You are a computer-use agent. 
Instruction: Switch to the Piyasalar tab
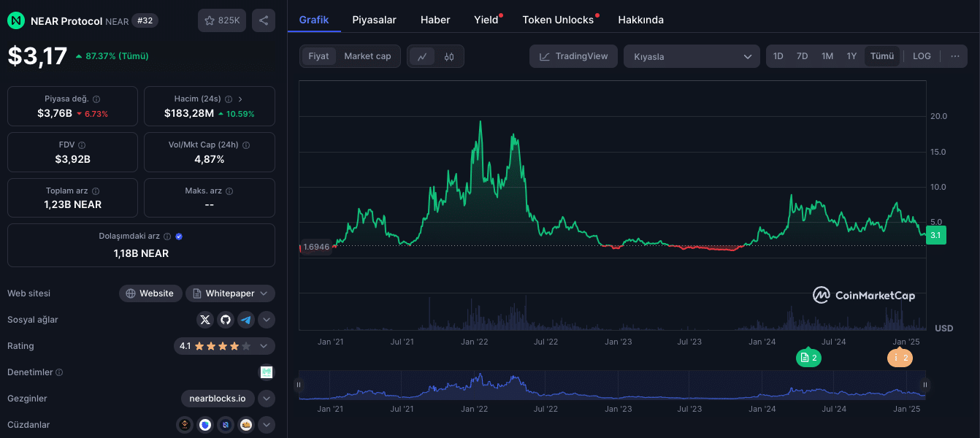point(374,20)
